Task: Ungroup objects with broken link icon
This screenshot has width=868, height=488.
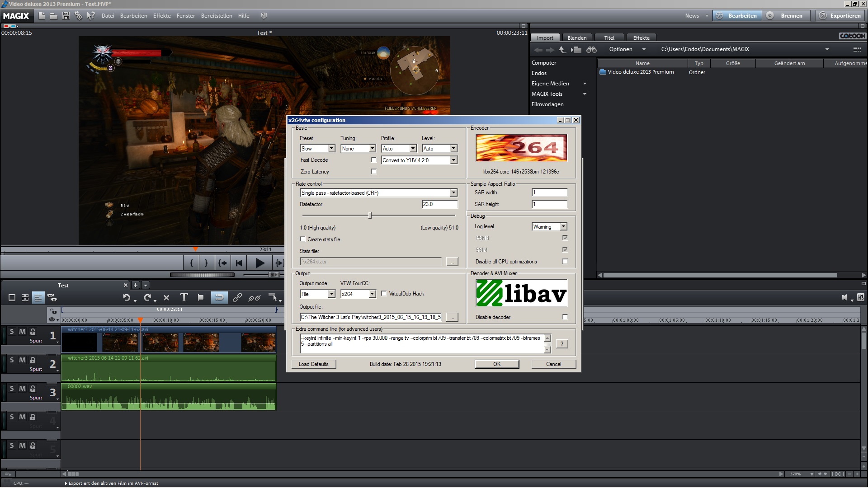Action: 255,297
